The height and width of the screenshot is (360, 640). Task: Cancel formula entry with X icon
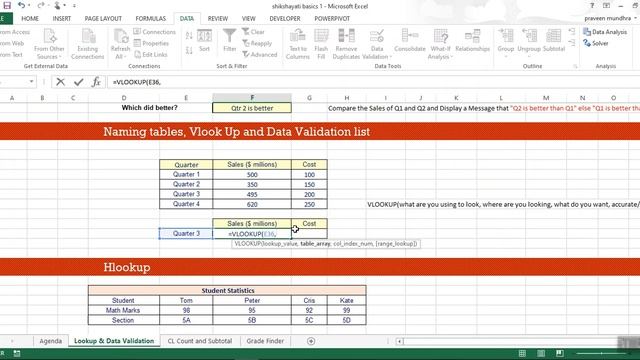[x=60, y=82]
